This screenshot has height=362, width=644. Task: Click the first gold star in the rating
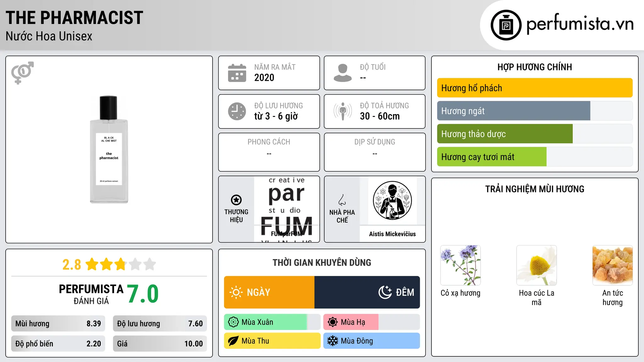[x=92, y=264]
